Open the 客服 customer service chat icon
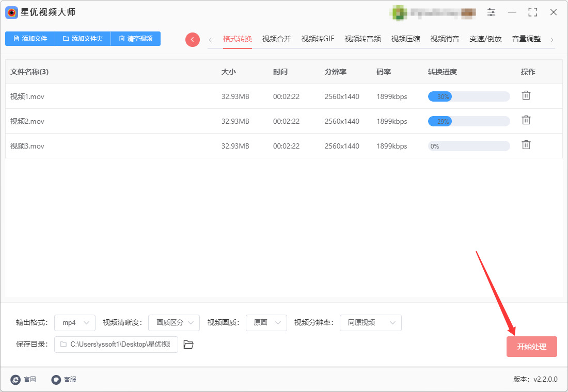This screenshot has width=568, height=392. point(56,379)
